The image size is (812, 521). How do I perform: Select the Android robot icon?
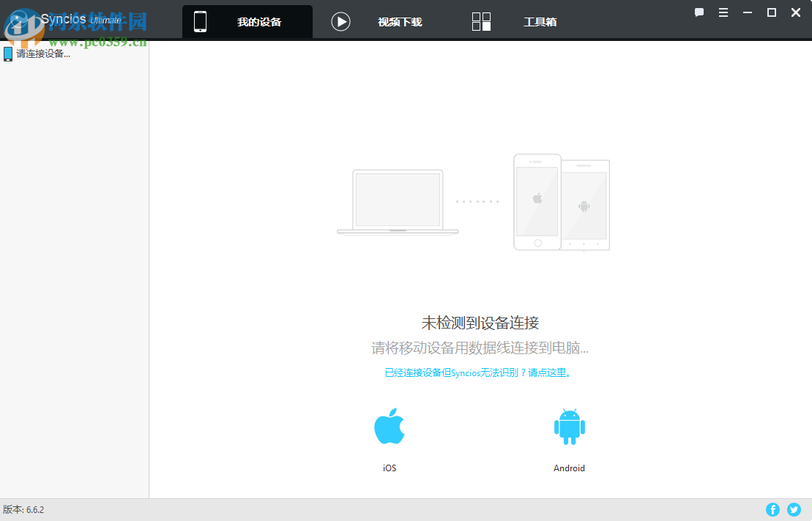click(569, 426)
